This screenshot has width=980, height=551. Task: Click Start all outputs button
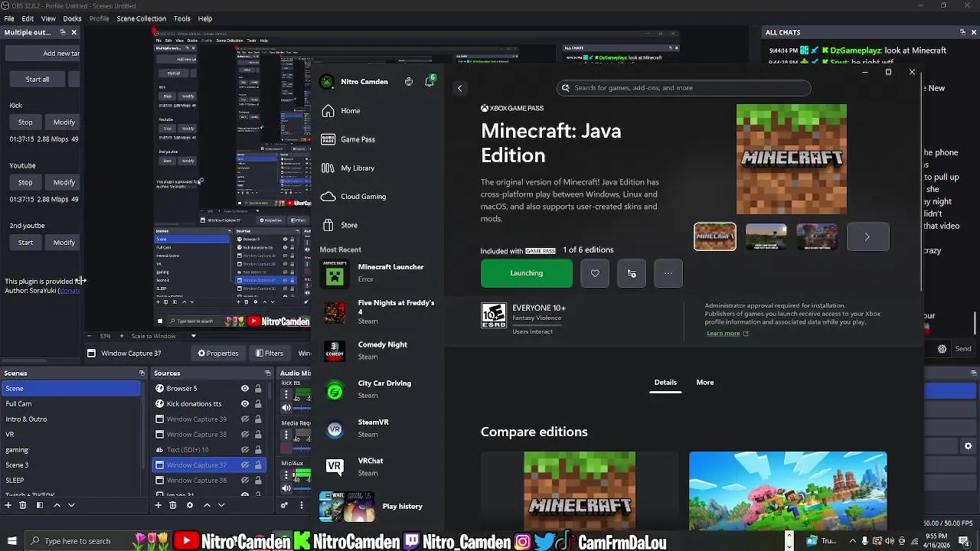tap(37, 80)
